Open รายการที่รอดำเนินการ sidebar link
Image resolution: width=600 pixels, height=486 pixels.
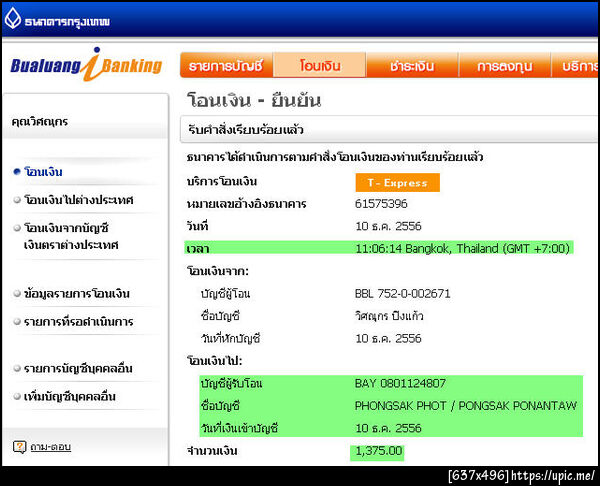pos(78,321)
